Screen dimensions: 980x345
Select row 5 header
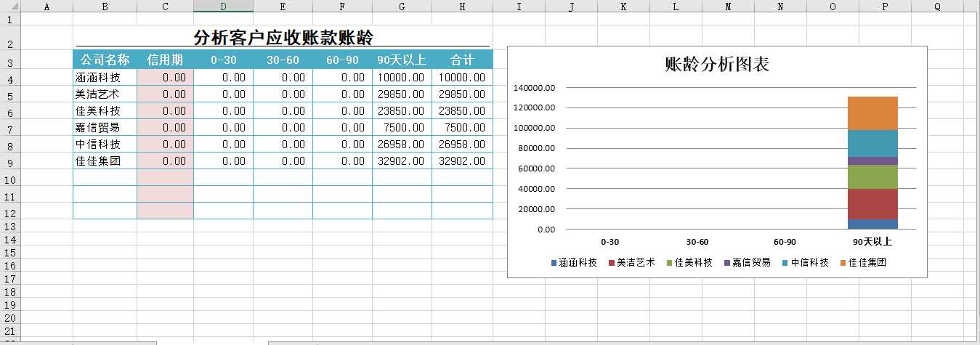[x=9, y=95]
